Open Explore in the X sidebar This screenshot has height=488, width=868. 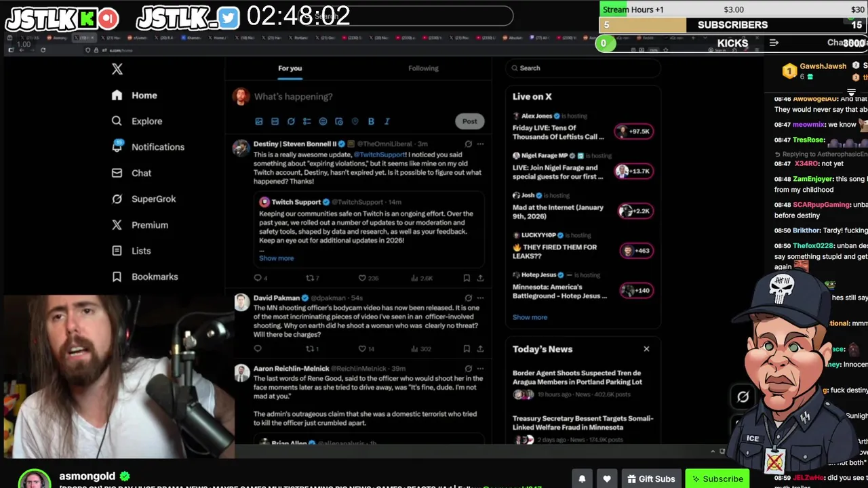137,121
